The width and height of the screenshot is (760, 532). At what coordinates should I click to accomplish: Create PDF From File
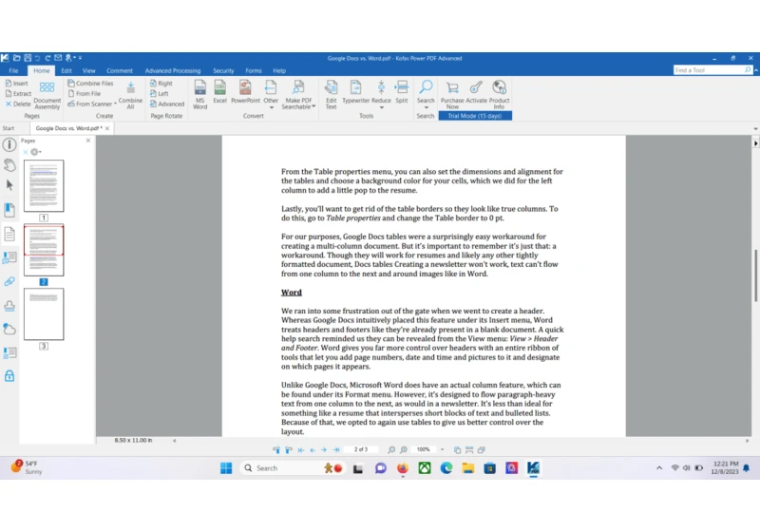[x=85, y=93]
